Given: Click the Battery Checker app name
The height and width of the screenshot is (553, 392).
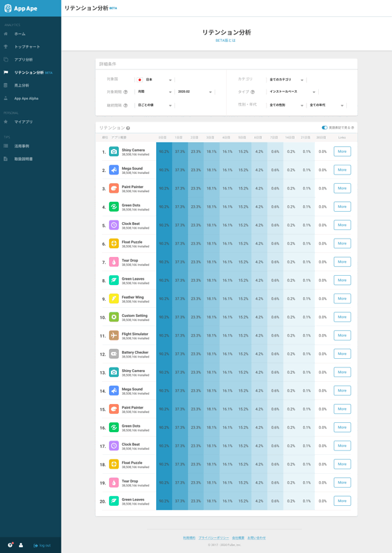Looking at the screenshot, I should [x=135, y=352].
